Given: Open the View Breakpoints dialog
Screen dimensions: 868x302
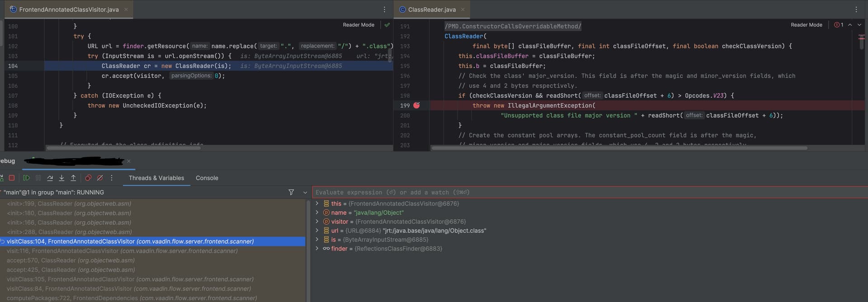Looking at the screenshot, I should tap(88, 178).
